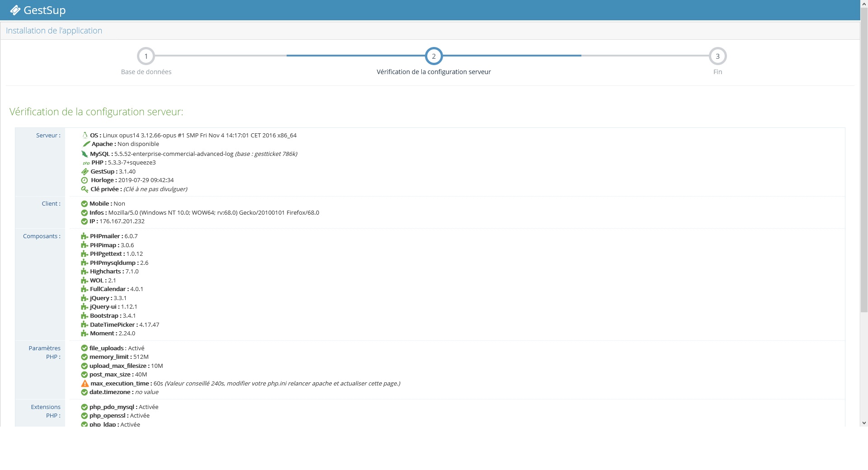Select step 2 server verification circle
Screen dimensions: 868x470
coord(434,56)
